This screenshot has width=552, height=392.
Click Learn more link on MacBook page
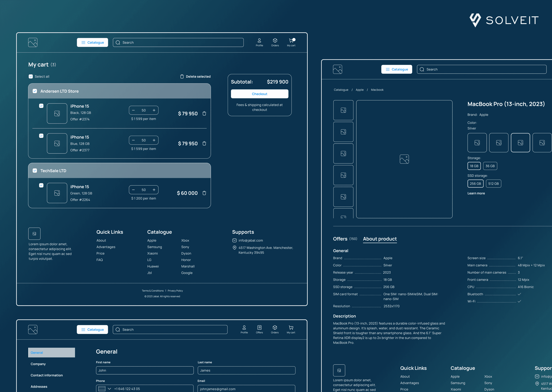[476, 193]
